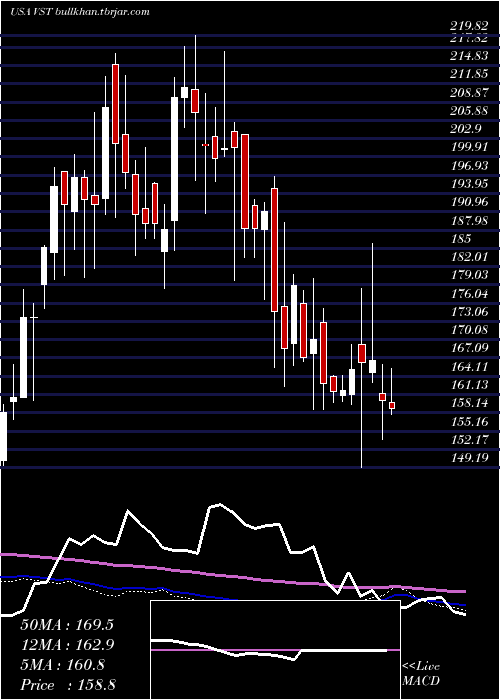The height and width of the screenshot is (700, 500).
Task: Select the 167.09 price axis label
Action: [x=469, y=348]
